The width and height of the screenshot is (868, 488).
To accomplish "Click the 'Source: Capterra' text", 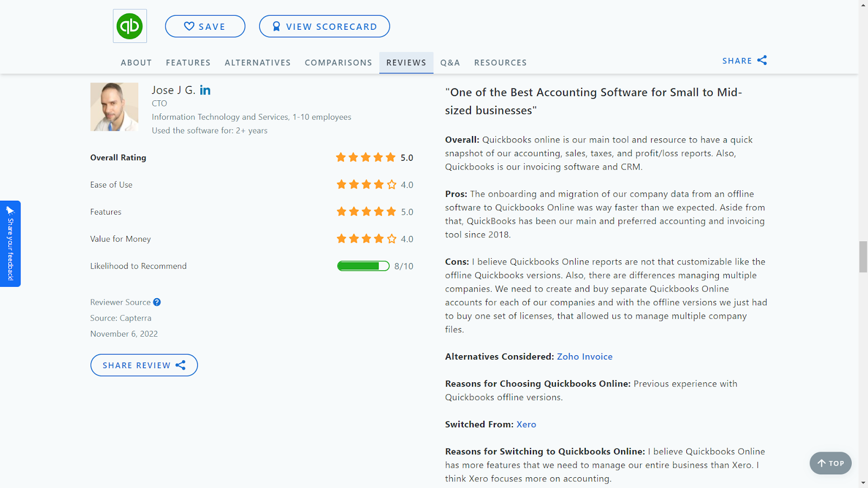I will [x=121, y=318].
